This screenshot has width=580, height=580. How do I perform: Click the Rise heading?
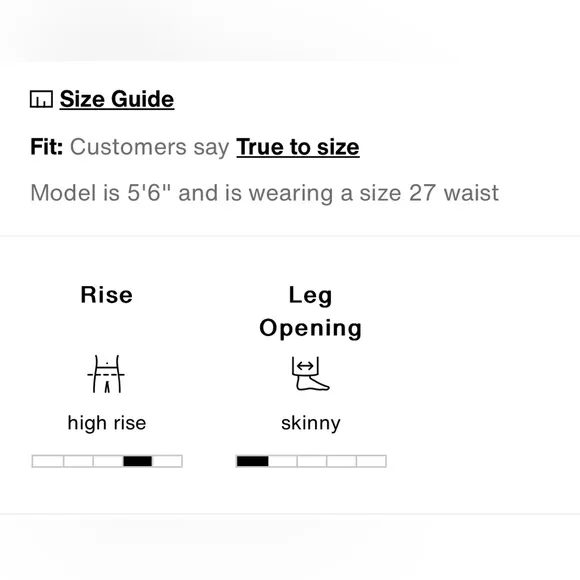[x=107, y=295]
